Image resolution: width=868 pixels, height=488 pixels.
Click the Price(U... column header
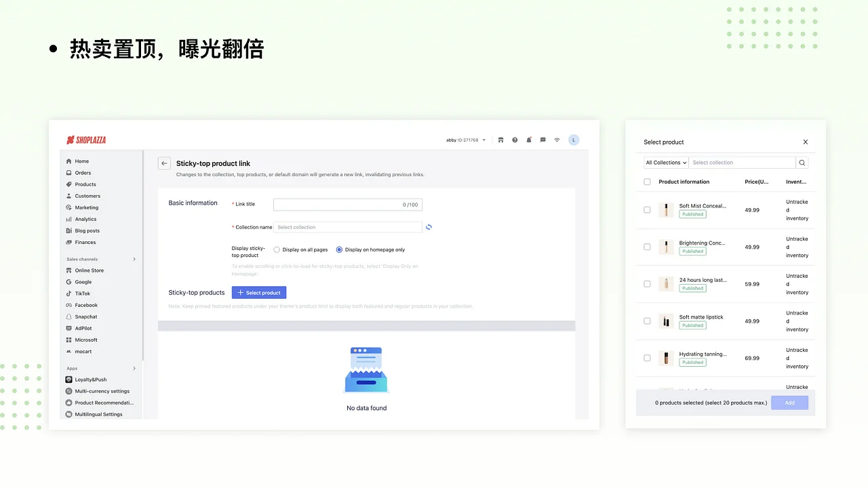point(757,182)
